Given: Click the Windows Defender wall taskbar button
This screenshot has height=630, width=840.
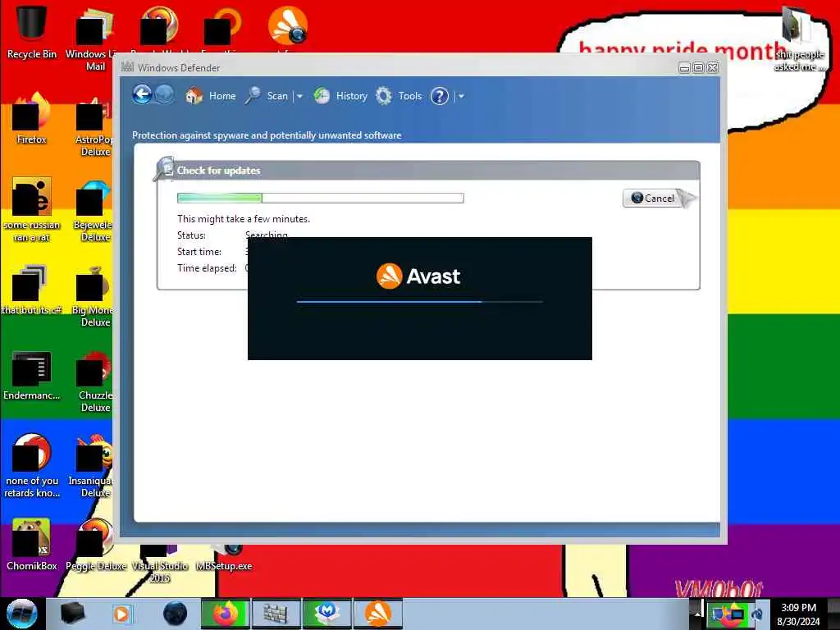Looking at the screenshot, I should coord(276,614).
